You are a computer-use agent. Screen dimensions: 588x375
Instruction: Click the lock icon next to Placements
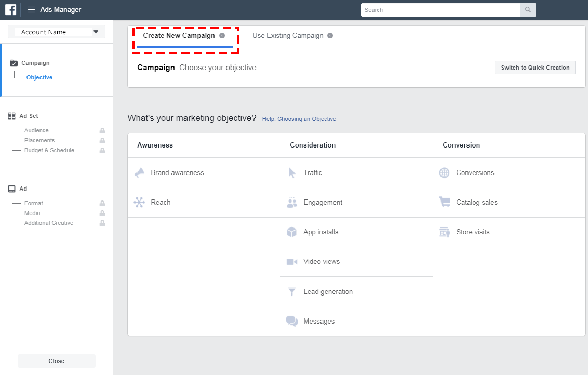(102, 140)
